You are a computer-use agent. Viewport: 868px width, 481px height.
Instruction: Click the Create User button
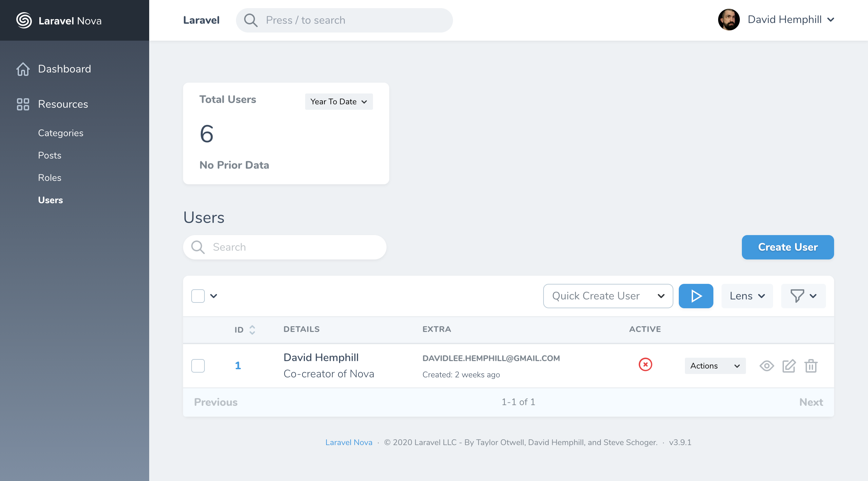coord(788,247)
